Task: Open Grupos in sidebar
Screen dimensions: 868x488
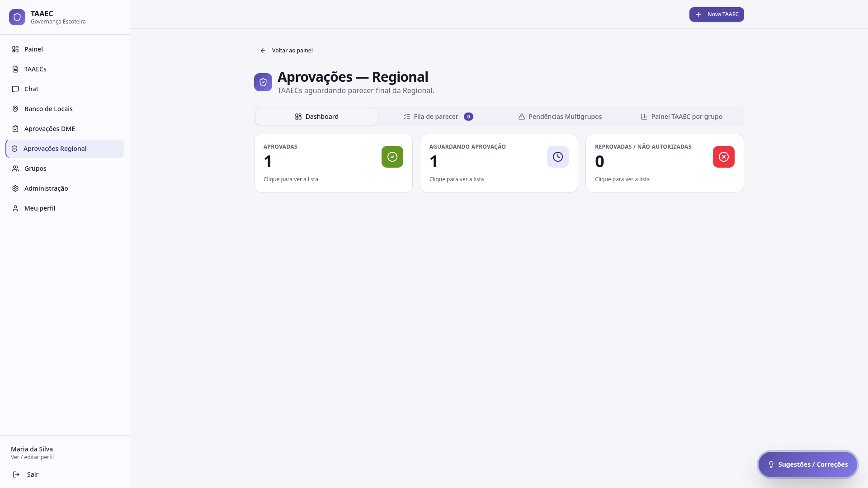Action: pos(65,169)
